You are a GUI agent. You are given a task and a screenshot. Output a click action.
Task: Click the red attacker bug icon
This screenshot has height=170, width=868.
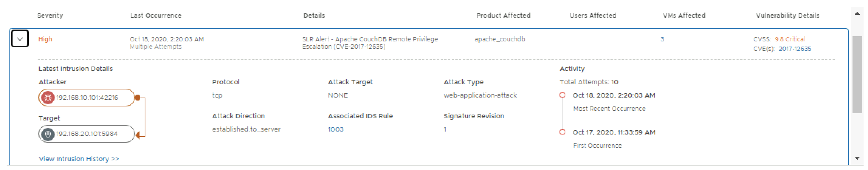click(x=48, y=98)
